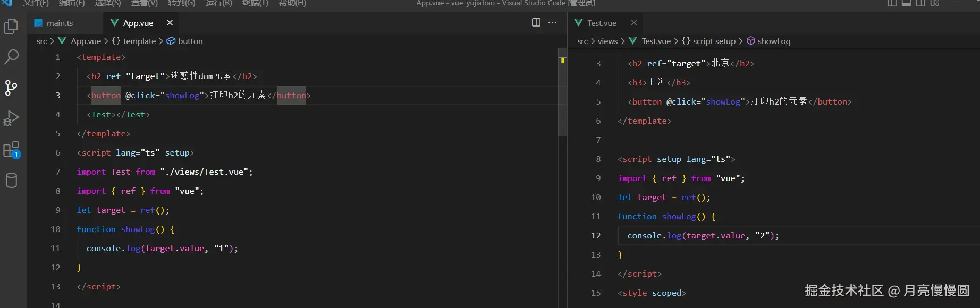Click console.log line with "1" in App.vue

click(162, 248)
